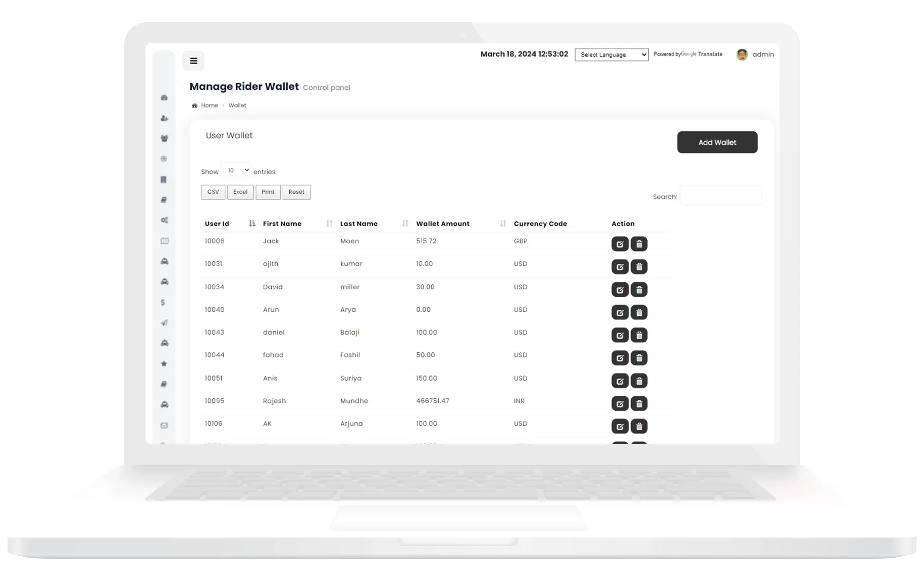Open the envelope sidebar icon
Image resolution: width=924 pixels, height=584 pixels.
(164, 426)
